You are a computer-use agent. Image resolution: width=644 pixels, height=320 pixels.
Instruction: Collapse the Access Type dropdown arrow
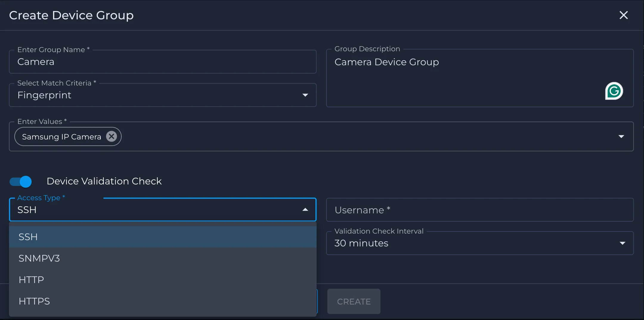tap(305, 210)
